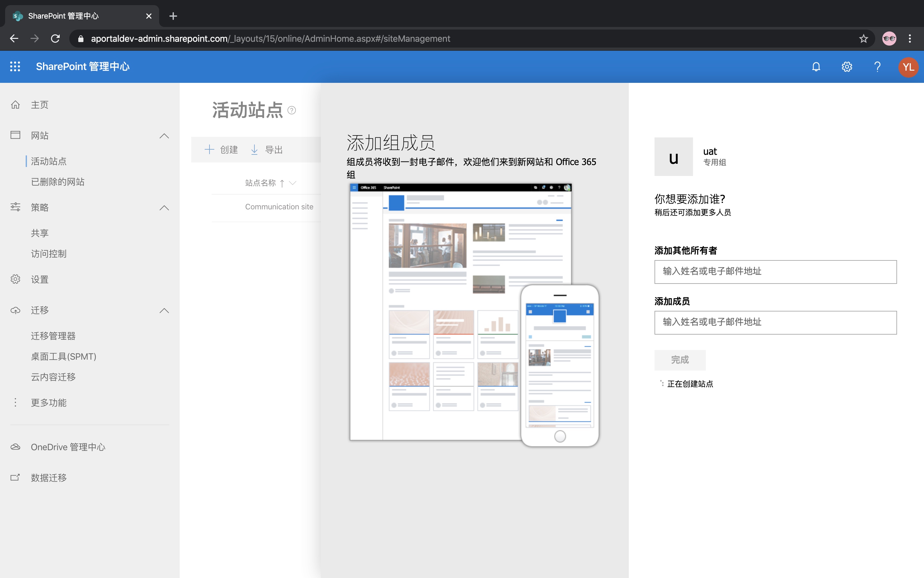Open 云内容迁移
924x578 pixels.
(53, 377)
